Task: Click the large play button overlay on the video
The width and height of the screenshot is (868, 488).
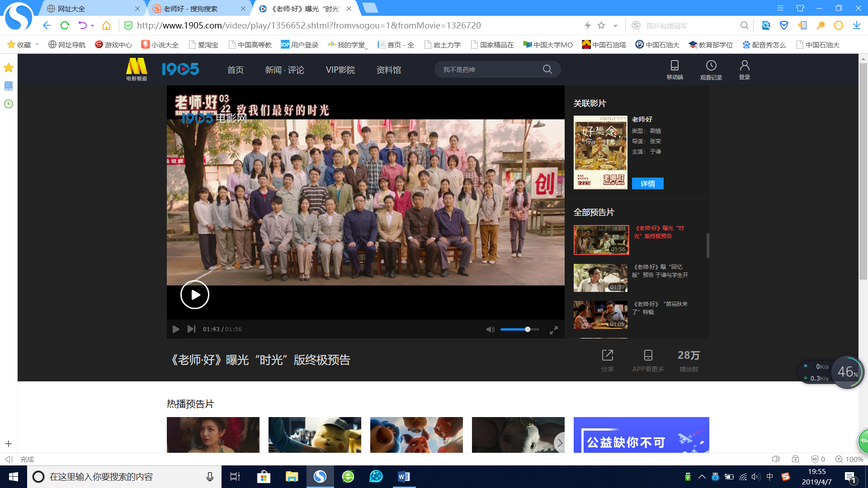Action: pyautogui.click(x=194, y=295)
